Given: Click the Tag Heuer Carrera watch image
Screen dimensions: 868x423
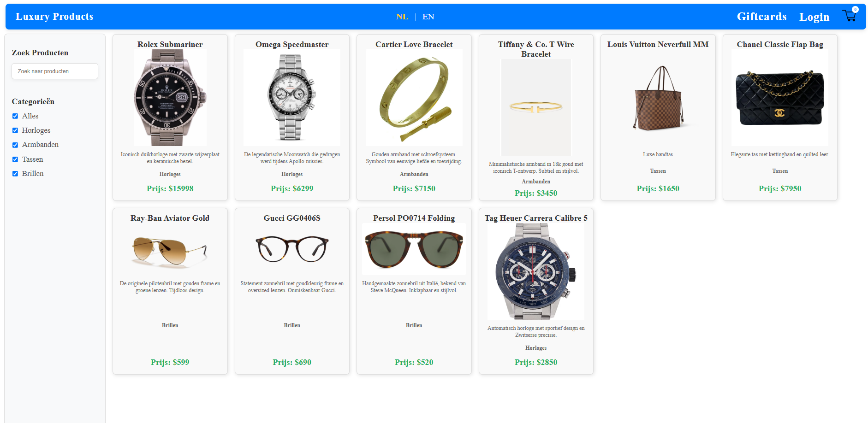Looking at the screenshot, I should [536, 271].
